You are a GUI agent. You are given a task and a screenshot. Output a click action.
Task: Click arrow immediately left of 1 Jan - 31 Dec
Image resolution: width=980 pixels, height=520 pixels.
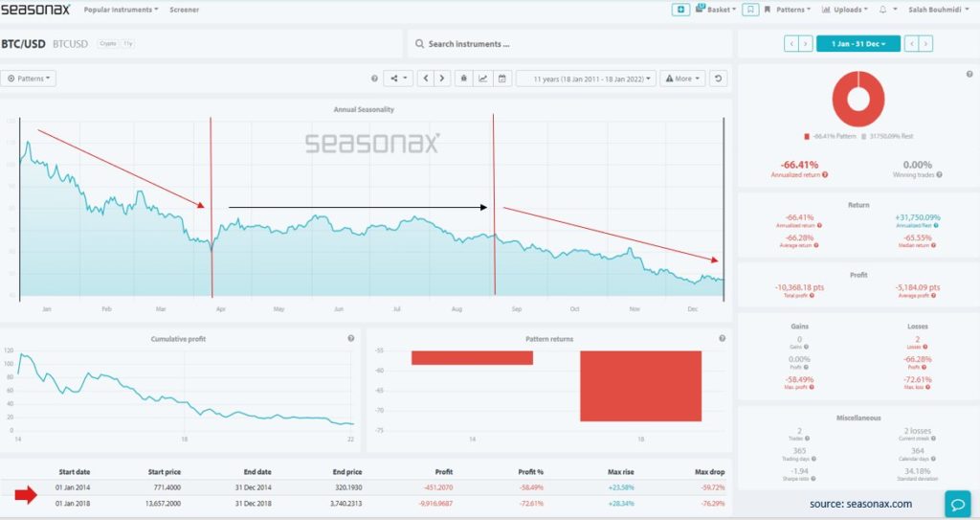(x=806, y=44)
